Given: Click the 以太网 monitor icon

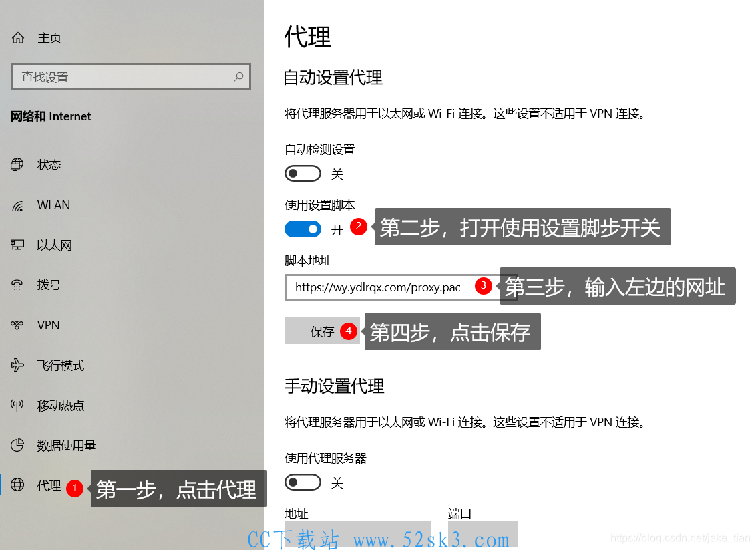Looking at the screenshot, I should click(17, 245).
